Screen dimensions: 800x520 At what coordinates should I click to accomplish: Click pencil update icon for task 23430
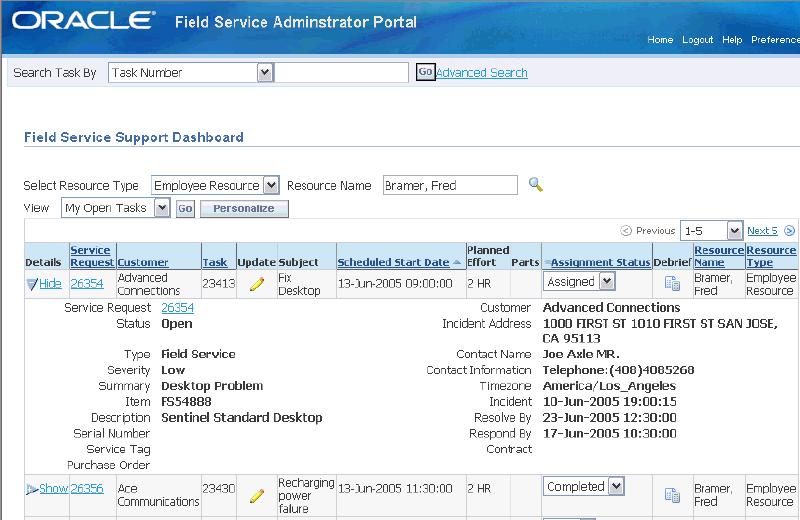coord(257,494)
